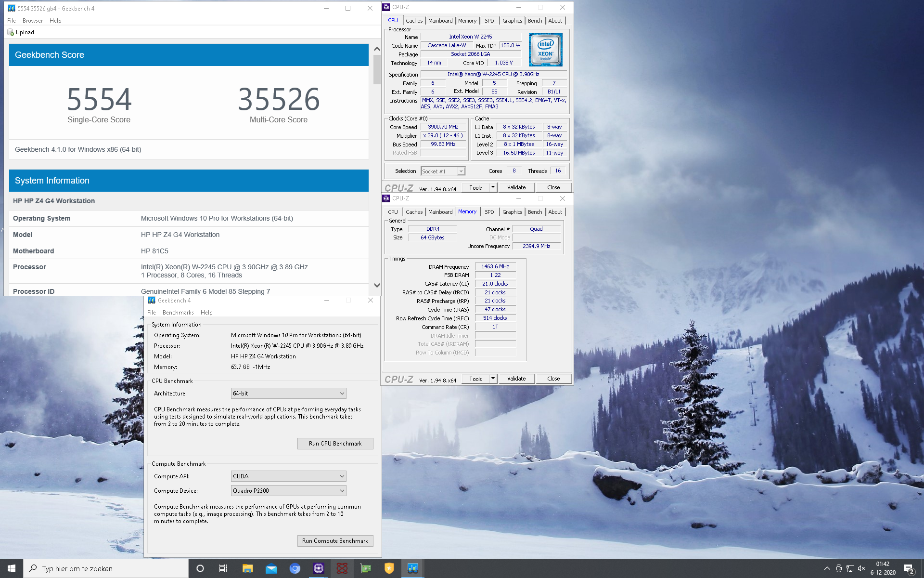Screen dimensions: 924x578
Task: Switch to SPD tab in upper CPU-Z
Action: pos(489,21)
